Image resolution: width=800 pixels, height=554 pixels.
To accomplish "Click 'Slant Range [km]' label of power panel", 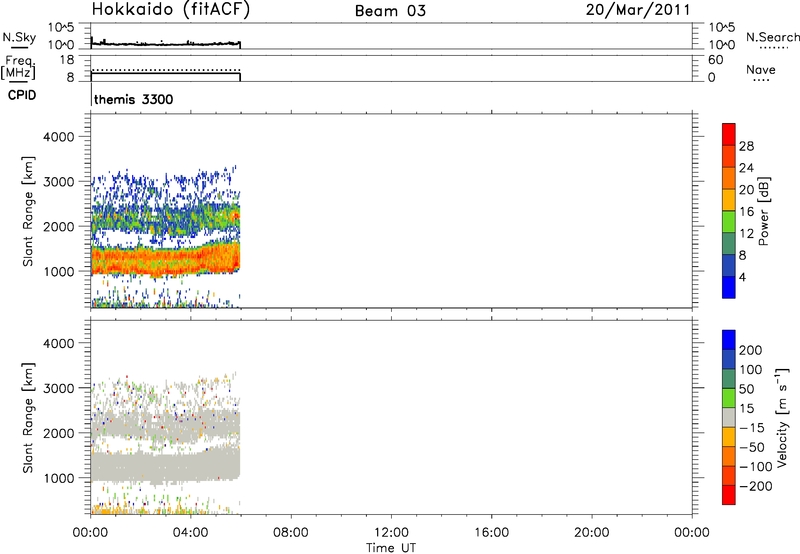I will tap(28, 211).
